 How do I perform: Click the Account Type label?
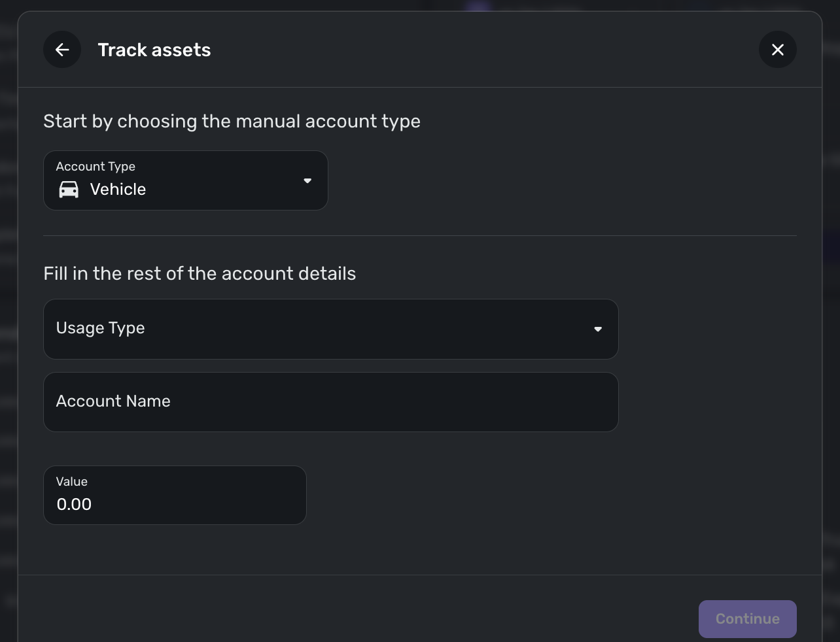(96, 167)
